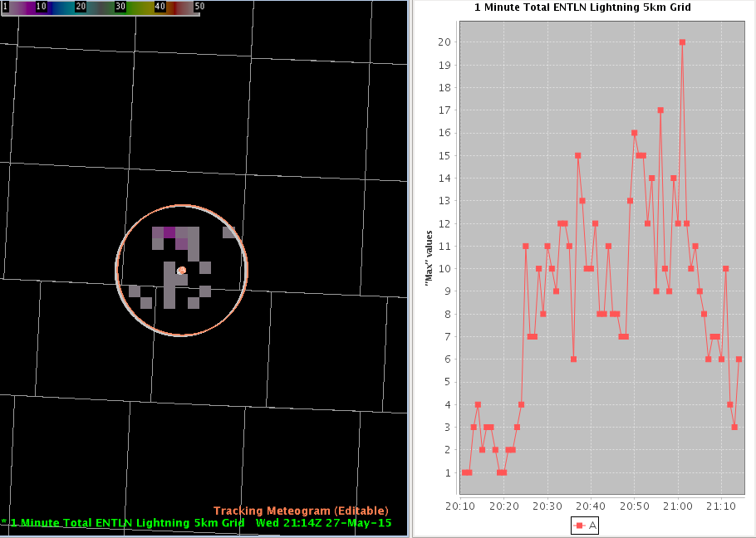Click the 20:30 x-axis tick label
This screenshot has height=538, width=756.
click(547, 506)
